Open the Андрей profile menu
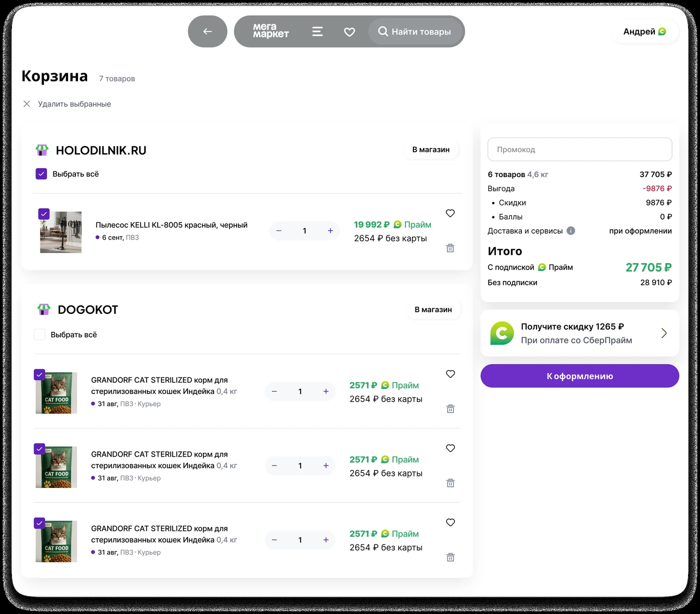The width and height of the screenshot is (700, 614). click(644, 32)
